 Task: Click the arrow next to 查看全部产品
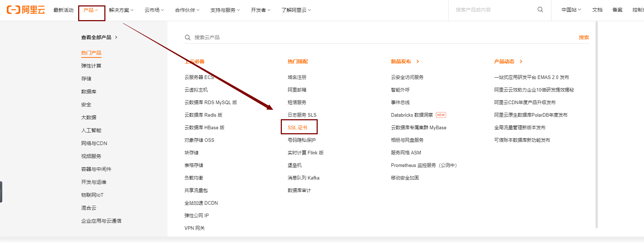coord(116,37)
